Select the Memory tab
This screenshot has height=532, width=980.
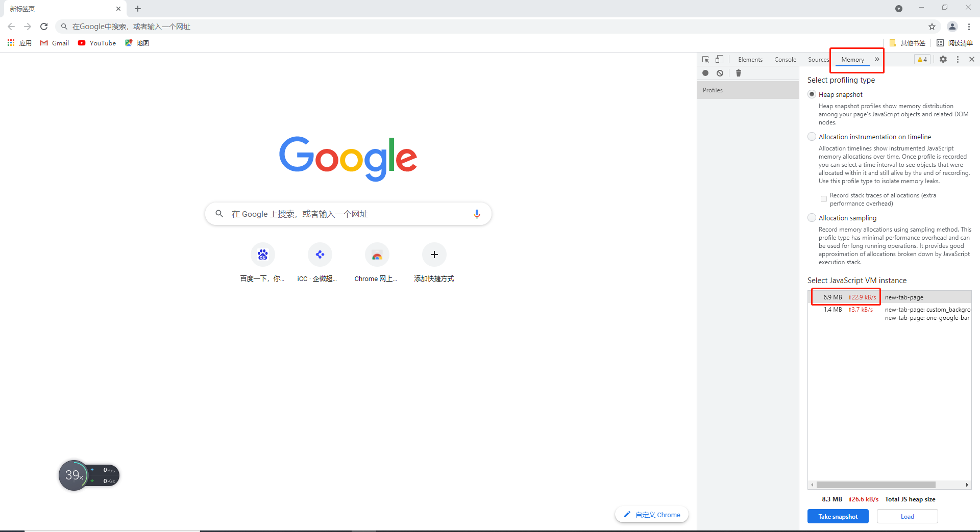tap(852, 60)
